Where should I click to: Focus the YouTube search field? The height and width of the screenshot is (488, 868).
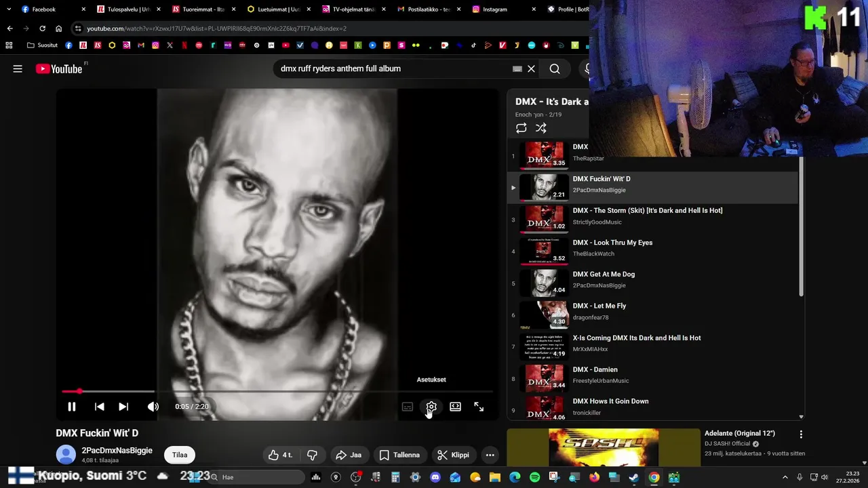[393, 68]
